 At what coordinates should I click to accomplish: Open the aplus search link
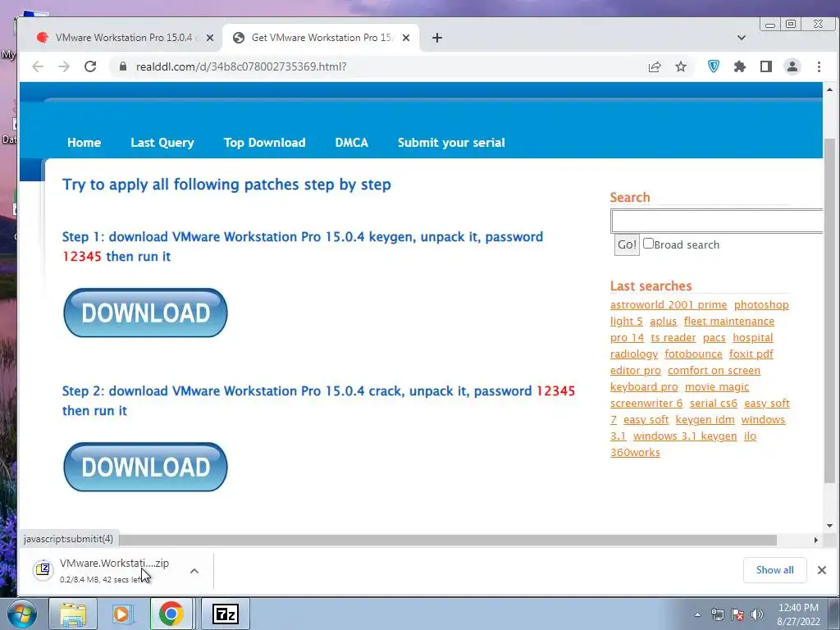tap(663, 322)
